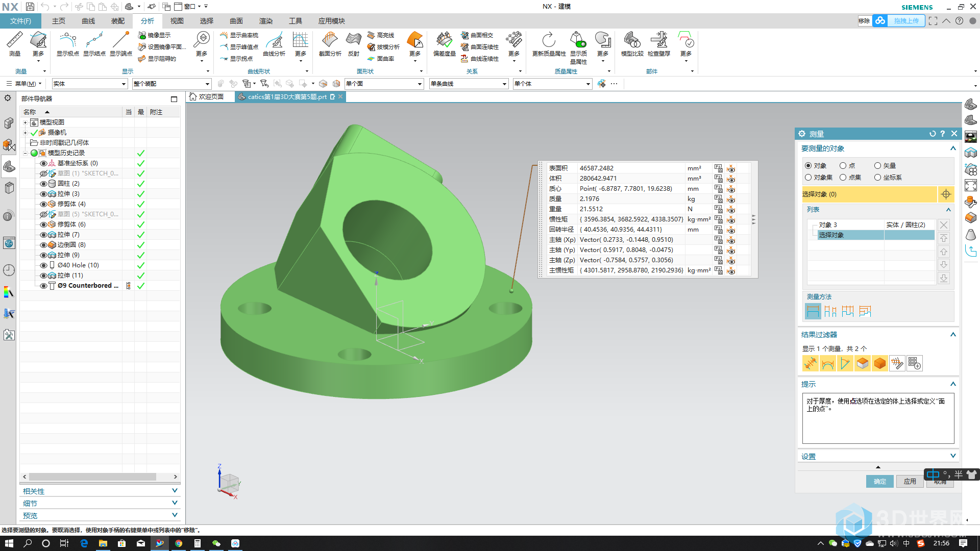Click the 提示 text box
The width and height of the screenshot is (980, 551).
pos(878,418)
